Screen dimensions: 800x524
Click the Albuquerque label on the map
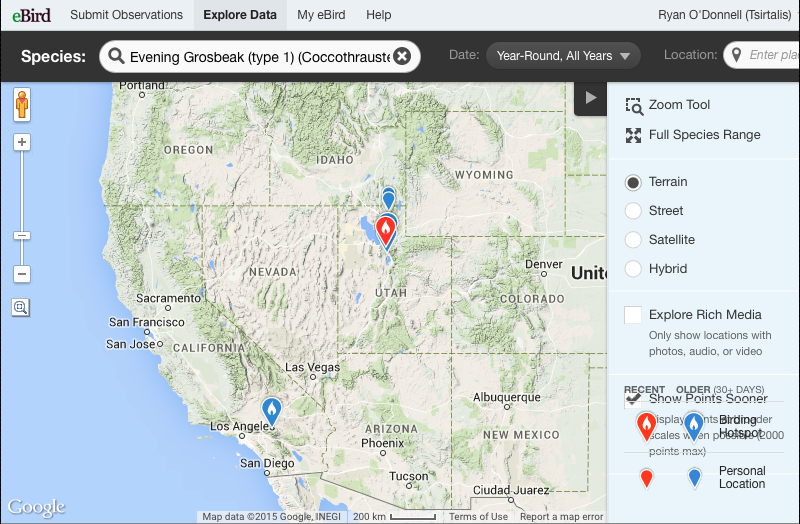click(507, 397)
